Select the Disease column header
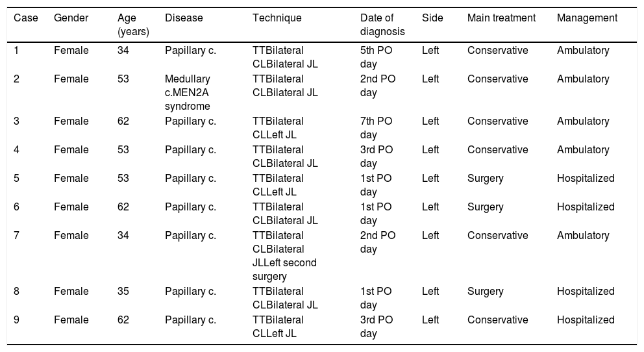 pos(184,18)
